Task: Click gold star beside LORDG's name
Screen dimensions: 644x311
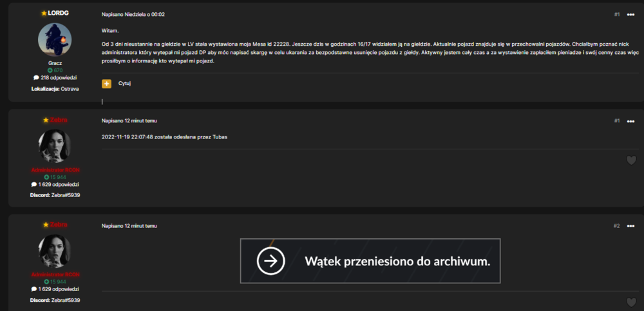Action: point(44,13)
